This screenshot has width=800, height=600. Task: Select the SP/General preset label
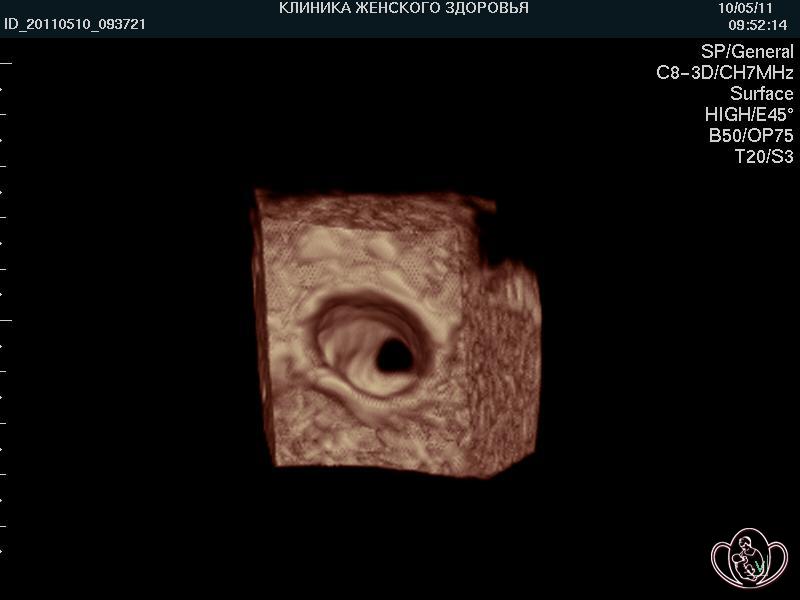(x=747, y=52)
